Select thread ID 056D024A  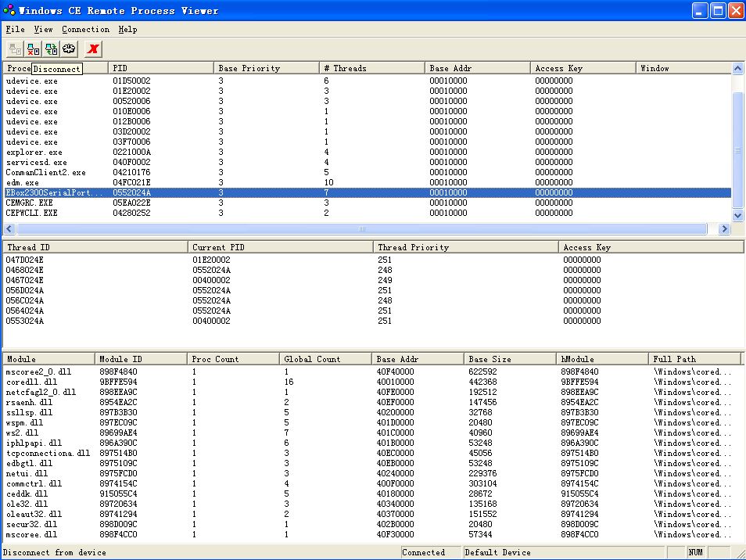(x=373, y=290)
